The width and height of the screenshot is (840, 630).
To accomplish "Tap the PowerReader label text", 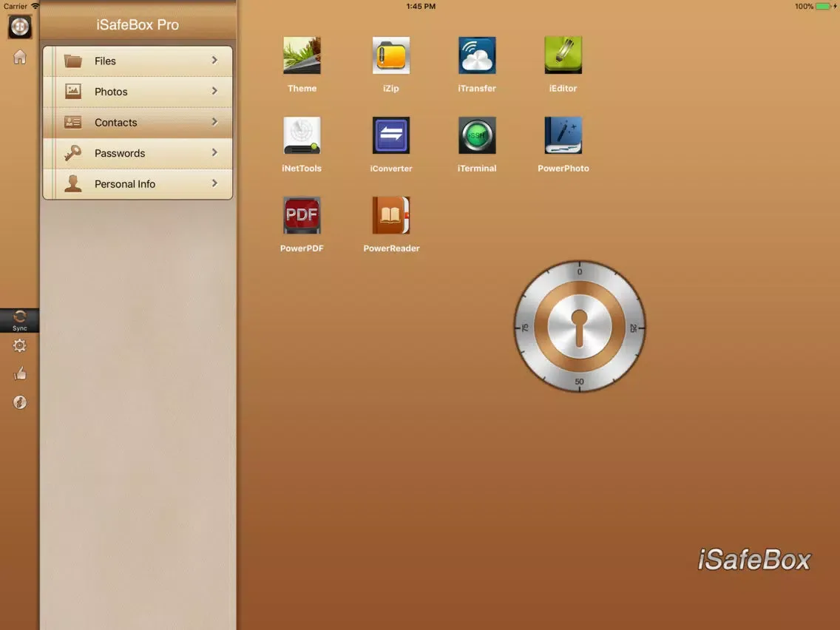I will 391,248.
